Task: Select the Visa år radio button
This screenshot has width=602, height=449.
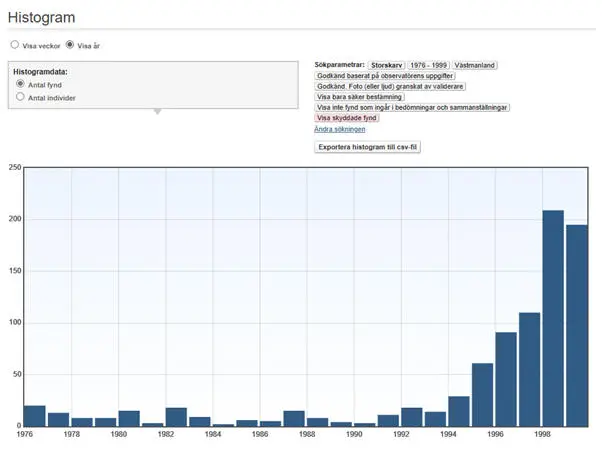Action: 70,45
